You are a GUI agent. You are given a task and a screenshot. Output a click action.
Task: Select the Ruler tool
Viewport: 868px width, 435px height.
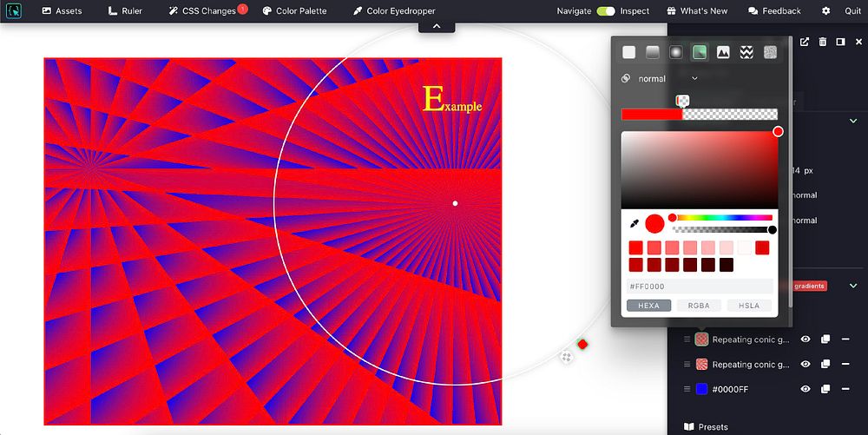(124, 10)
